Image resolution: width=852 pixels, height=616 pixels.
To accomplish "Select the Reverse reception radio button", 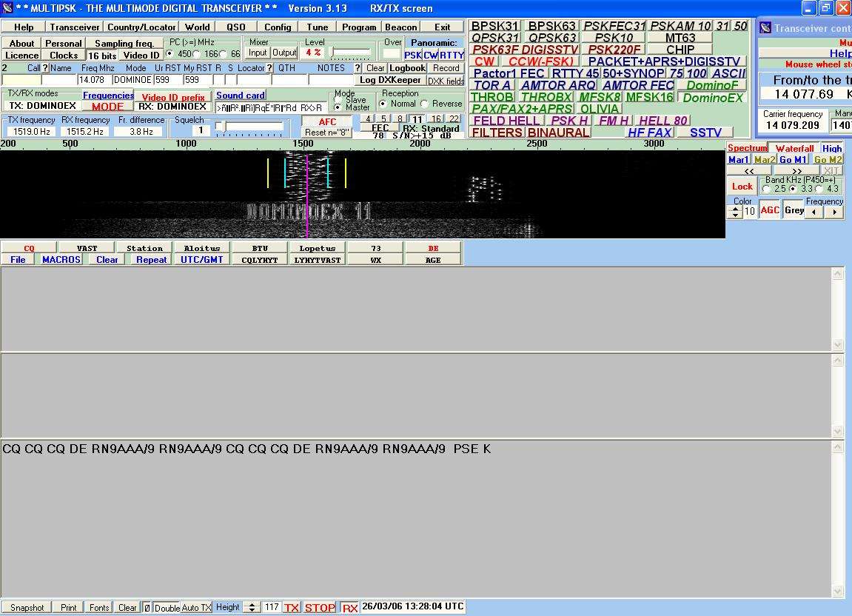I will point(425,104).
